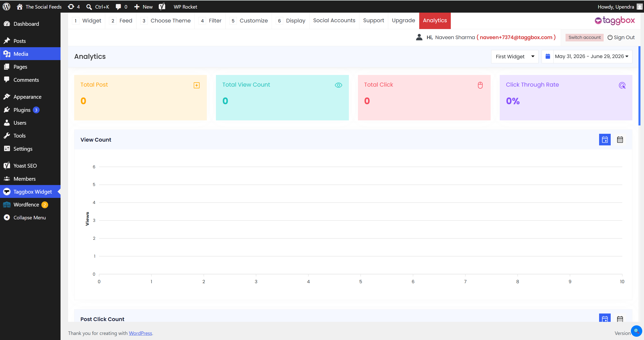The width and height of the screenshot is (644, 340).
Task: Click the Click Through Rate cursor icon
Action: tap(622, 86)
